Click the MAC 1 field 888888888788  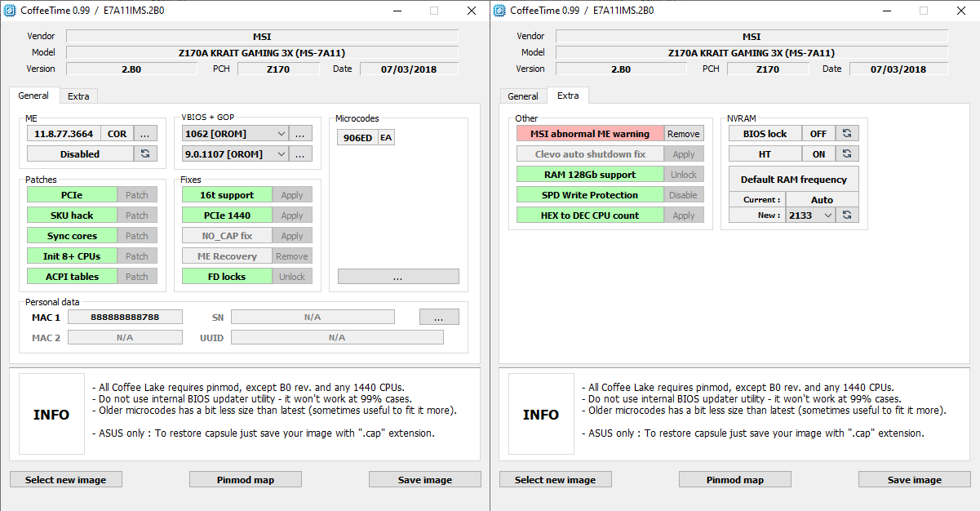125,317
